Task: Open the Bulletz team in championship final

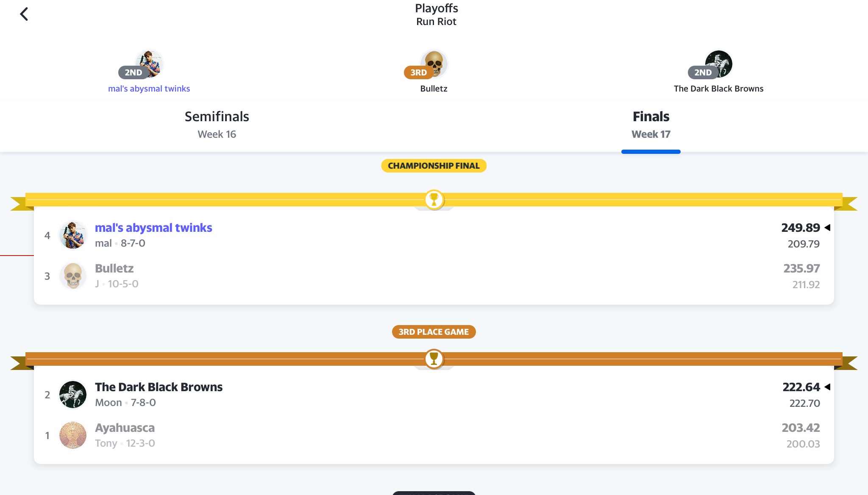Action: coord(114,268)
